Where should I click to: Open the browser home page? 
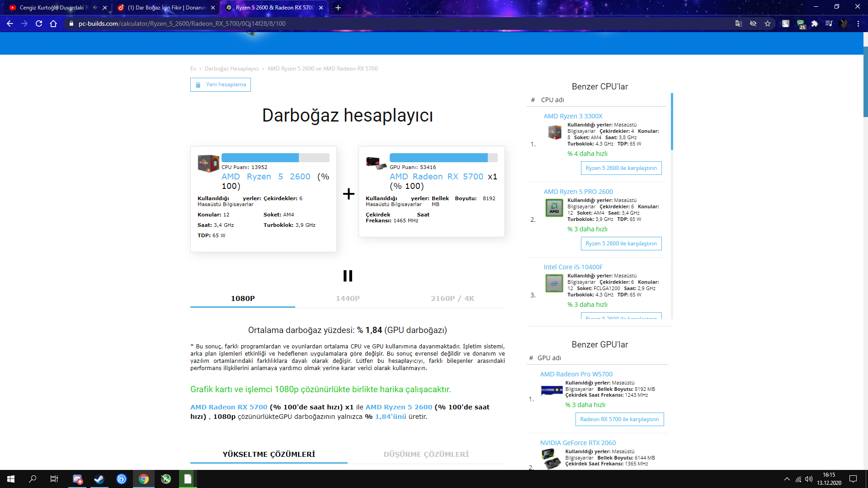(53, 23)
